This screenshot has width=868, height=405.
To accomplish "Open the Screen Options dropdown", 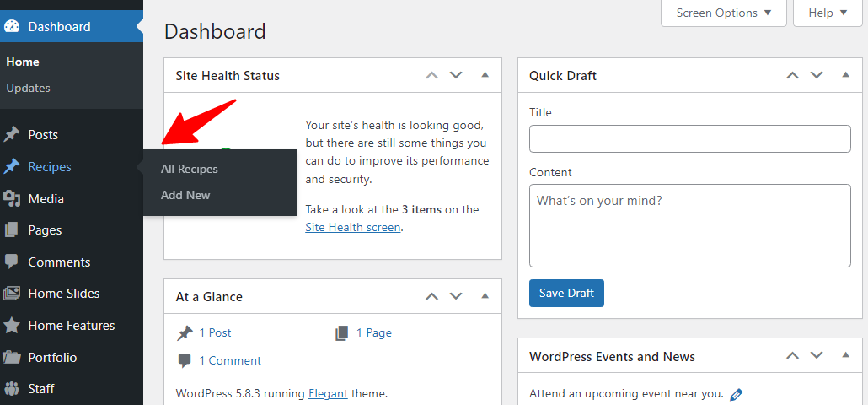I will (724, 13).
